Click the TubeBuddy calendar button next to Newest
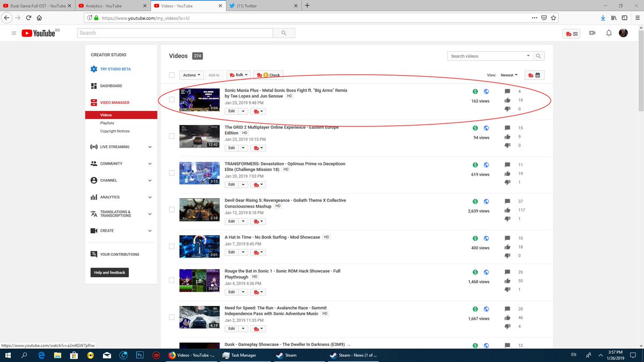 coord(535,75)
